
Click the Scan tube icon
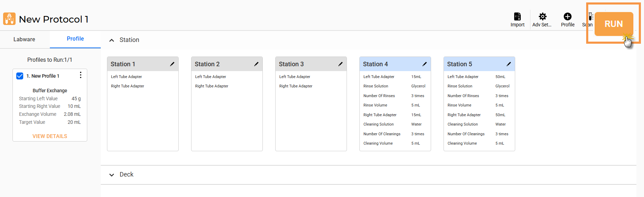tap(590, 17)
